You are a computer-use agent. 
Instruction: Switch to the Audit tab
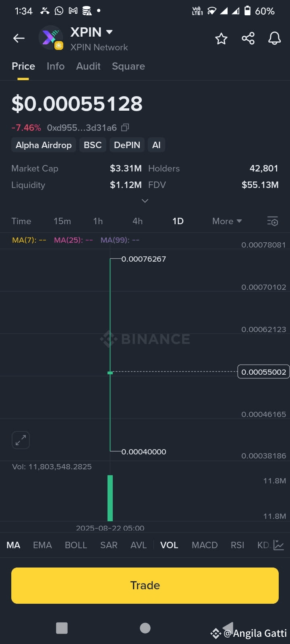(88, 66)
